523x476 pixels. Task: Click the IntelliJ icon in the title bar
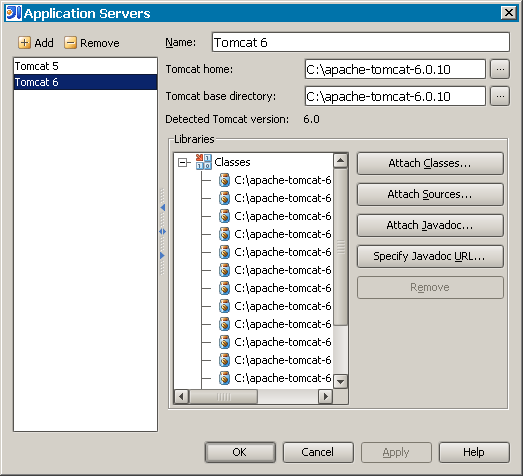point(14,13)
